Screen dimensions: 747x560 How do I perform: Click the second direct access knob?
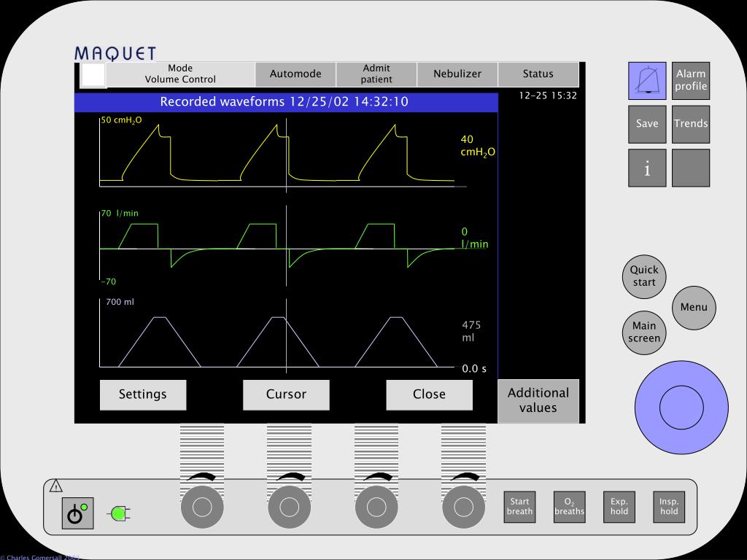point(289,507)
